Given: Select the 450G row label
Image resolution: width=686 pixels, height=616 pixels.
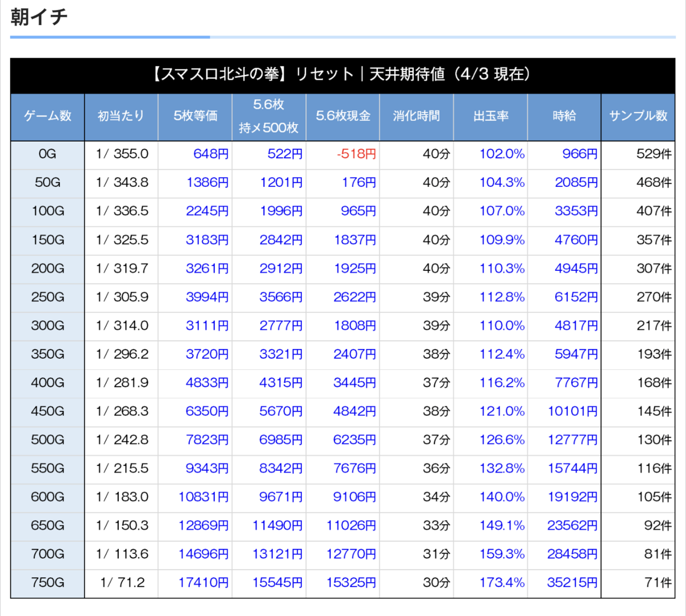Looking at the screenshot, I should pos(47,411).
